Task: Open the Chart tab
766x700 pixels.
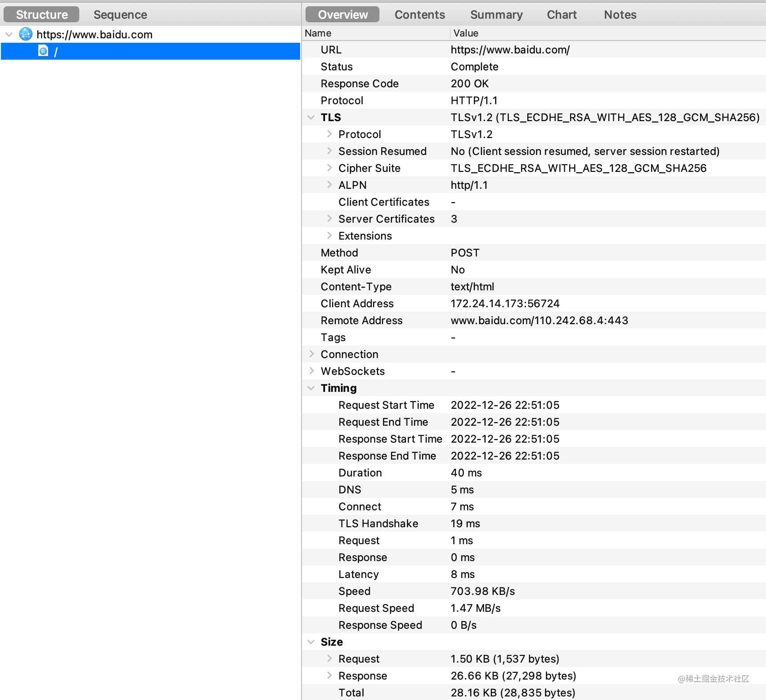Action: click(562, 14)
